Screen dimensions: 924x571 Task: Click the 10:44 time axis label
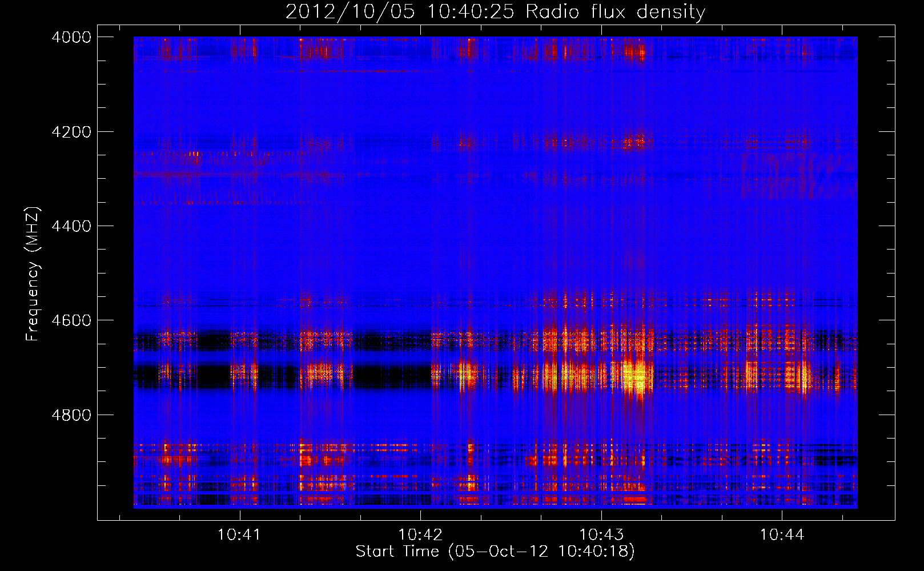(782, 534)
